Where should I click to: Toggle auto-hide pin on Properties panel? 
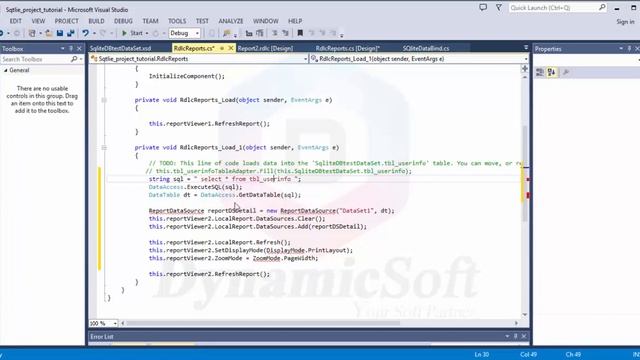(x=629, y=49)
